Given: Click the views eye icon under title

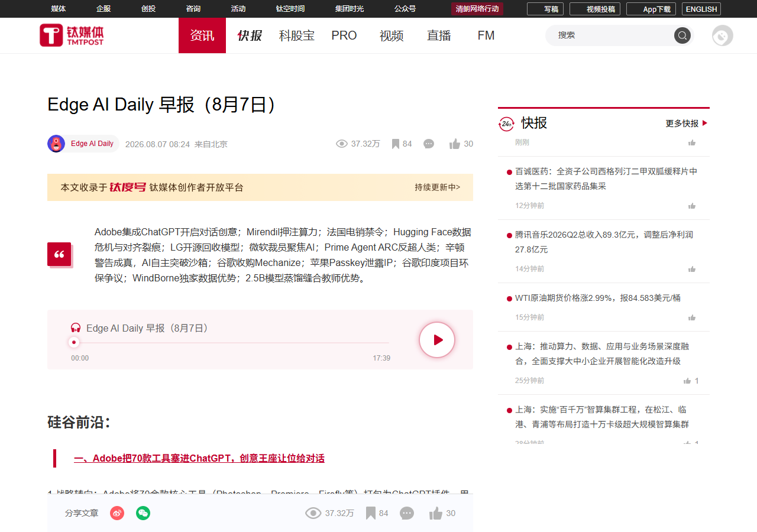Looking at the screenshot, I should coord(341,144).
